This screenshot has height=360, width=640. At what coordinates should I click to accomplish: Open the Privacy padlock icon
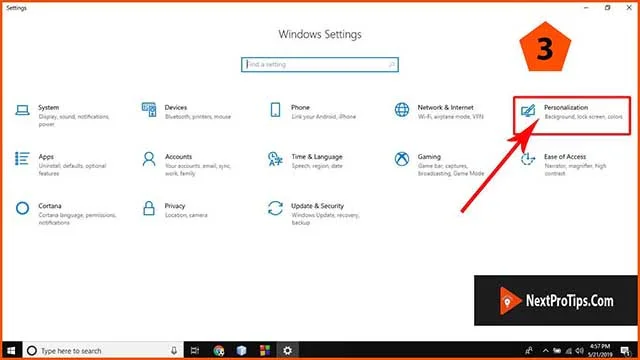(149, 208)
